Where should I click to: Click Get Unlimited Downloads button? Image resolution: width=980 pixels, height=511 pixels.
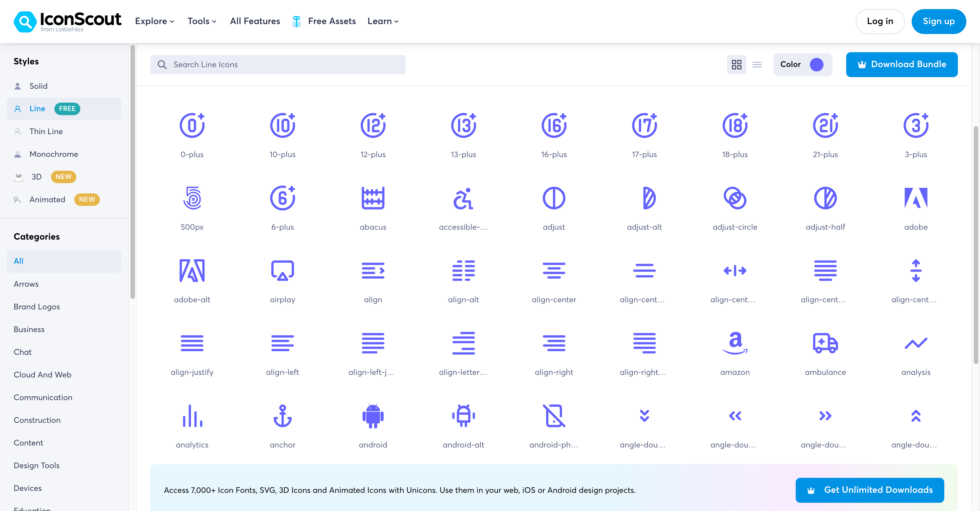pyautogui.click(x=870, y=490)
